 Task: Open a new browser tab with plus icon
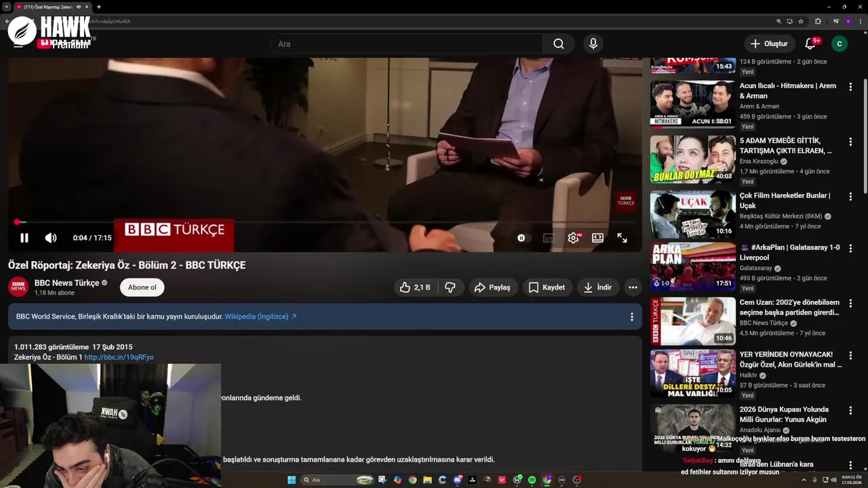(99, 7)
